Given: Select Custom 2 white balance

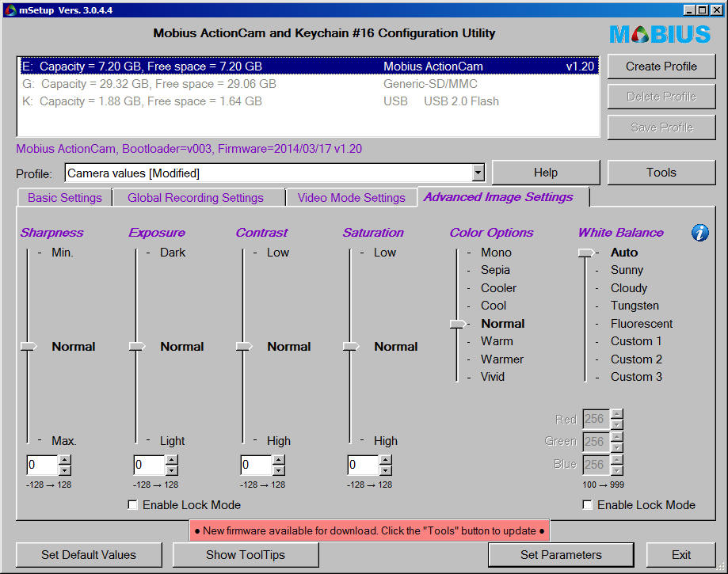Looking at the screenshot, I should [x=636, y=359].
